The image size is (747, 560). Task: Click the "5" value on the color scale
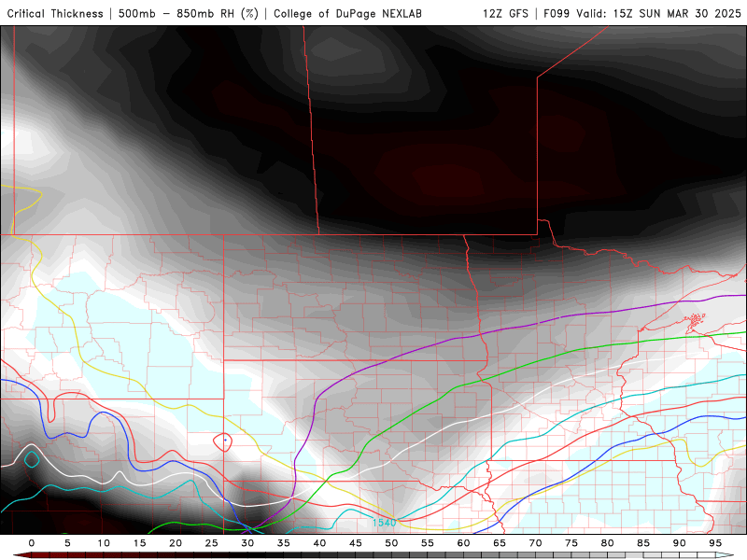[x=67, y=543]
